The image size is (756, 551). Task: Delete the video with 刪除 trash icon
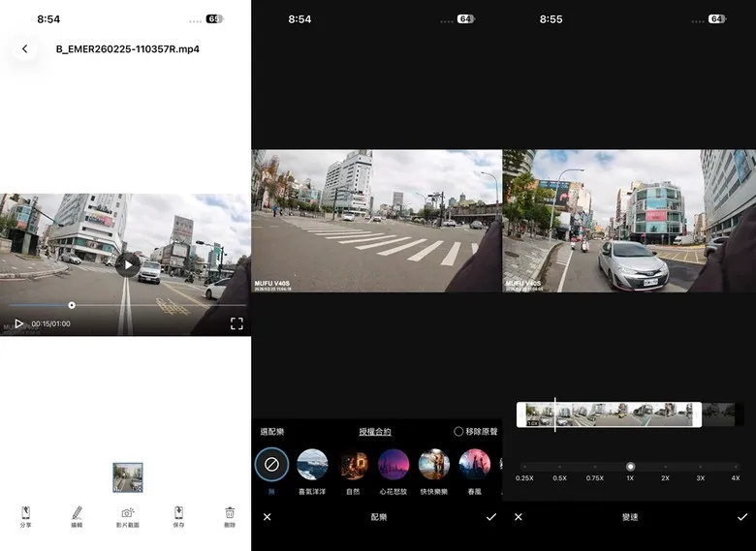(230, 517)
